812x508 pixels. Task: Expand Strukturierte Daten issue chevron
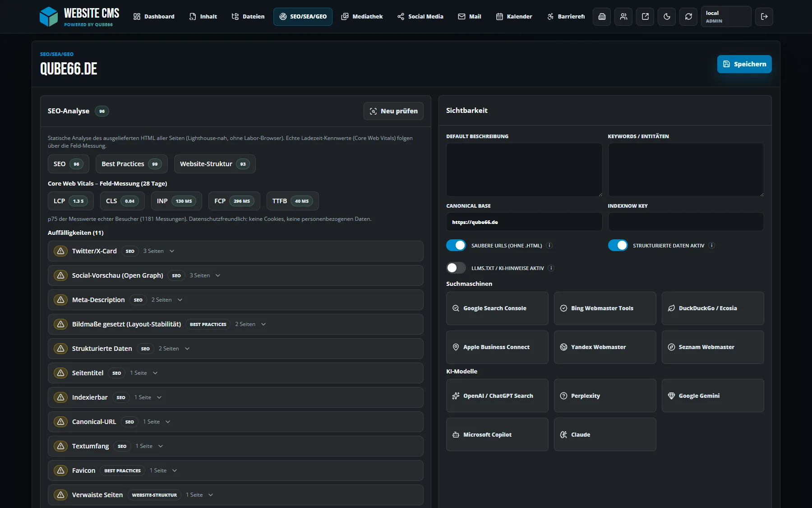pyautogui.click(x=187, y=349)
